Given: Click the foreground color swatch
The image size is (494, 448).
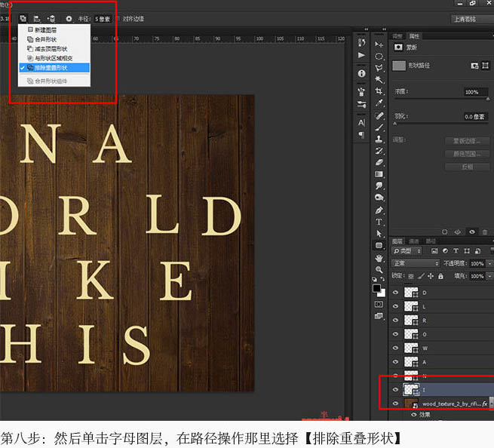Looking at the screenshot, I should (376, 288).
